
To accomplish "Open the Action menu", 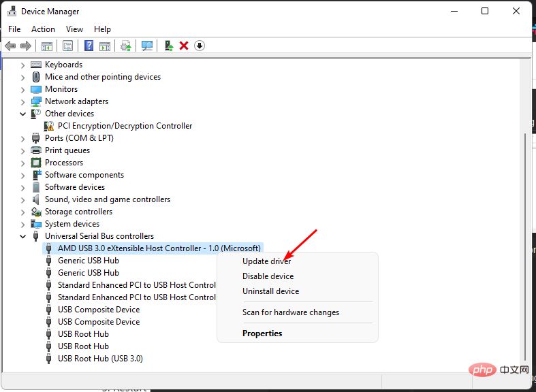I will point(43,29).
